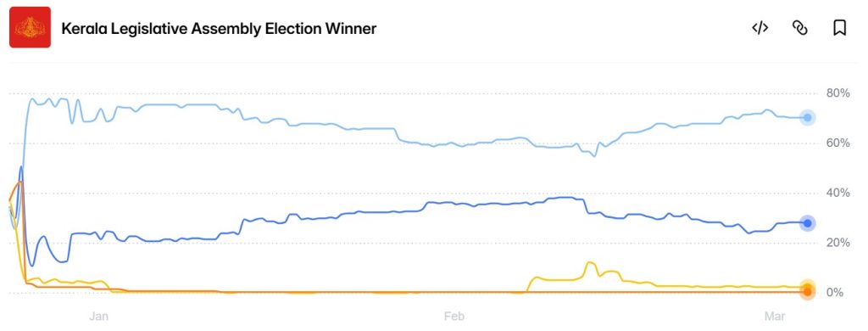Click the orange endpoint dot at 0%

[807, 292]
